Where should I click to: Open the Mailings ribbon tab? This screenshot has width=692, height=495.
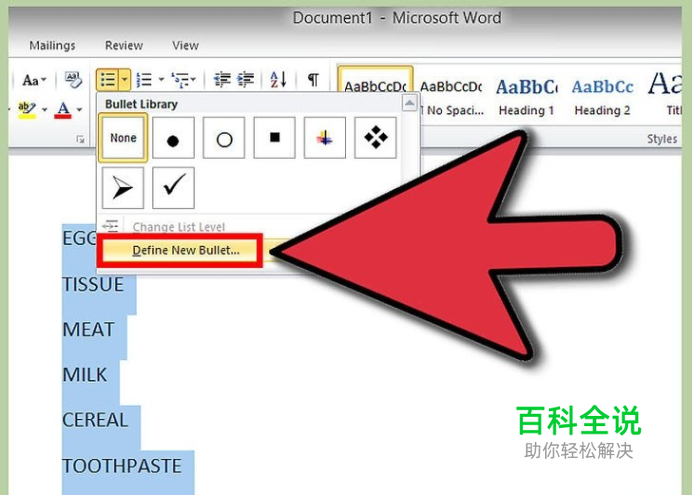coord(52,45)
